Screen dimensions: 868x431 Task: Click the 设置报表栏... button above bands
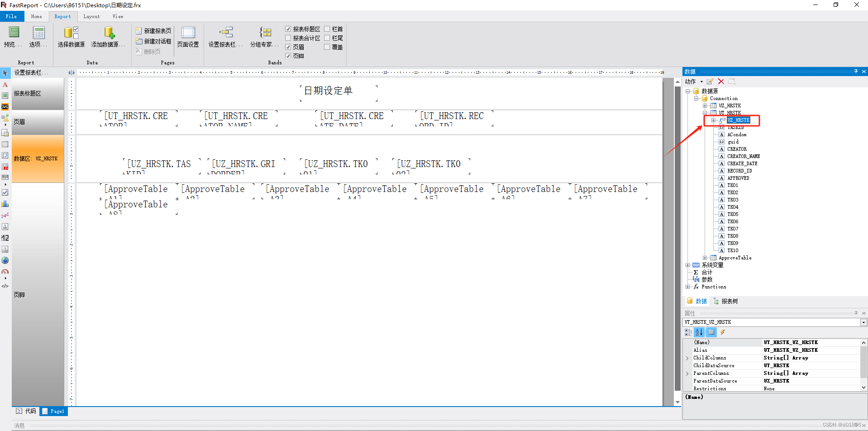[x=31, y=72]
